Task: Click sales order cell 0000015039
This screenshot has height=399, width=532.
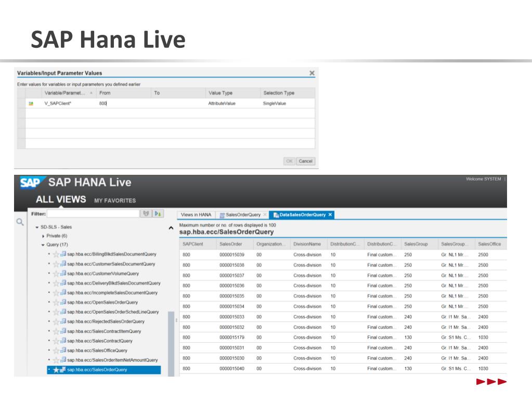Action: click(232, 255)
